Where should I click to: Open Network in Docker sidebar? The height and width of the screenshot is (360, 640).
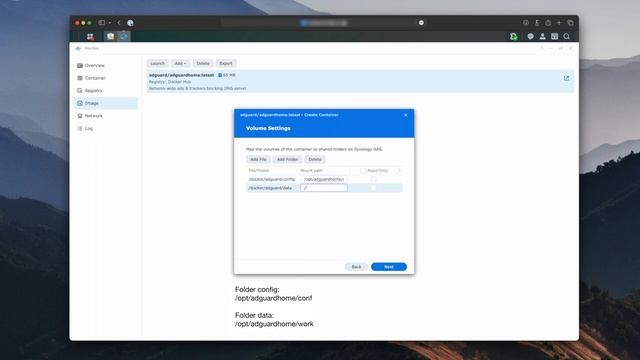point(105,116)
